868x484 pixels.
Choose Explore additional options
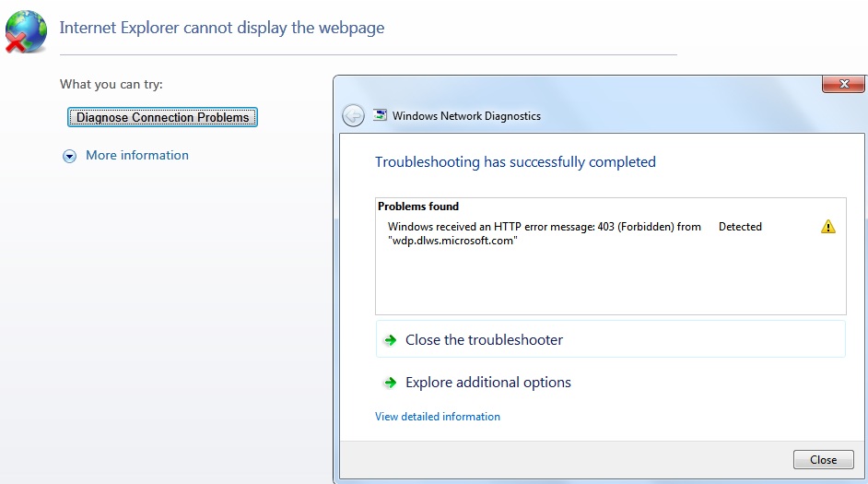488,382
